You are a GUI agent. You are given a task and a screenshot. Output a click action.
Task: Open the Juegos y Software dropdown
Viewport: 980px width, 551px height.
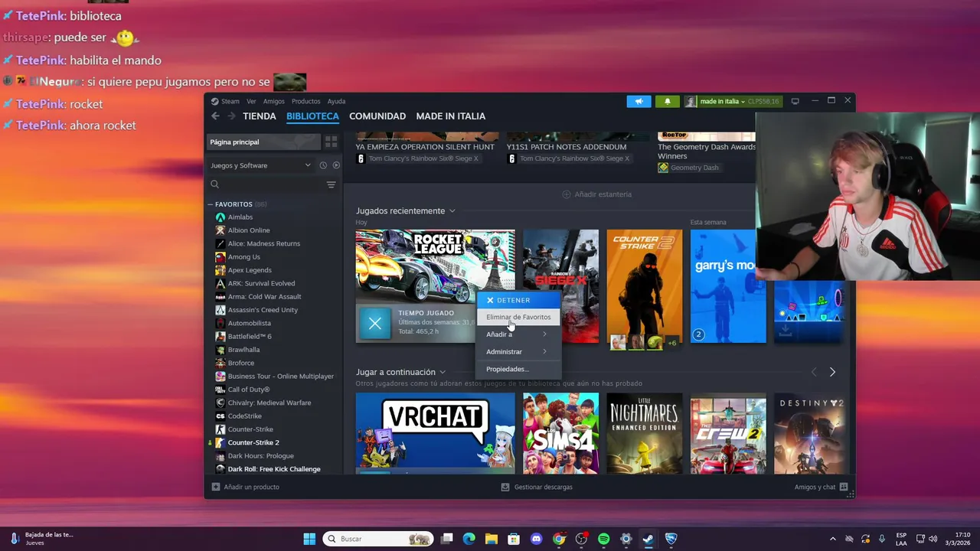point(261,165)
